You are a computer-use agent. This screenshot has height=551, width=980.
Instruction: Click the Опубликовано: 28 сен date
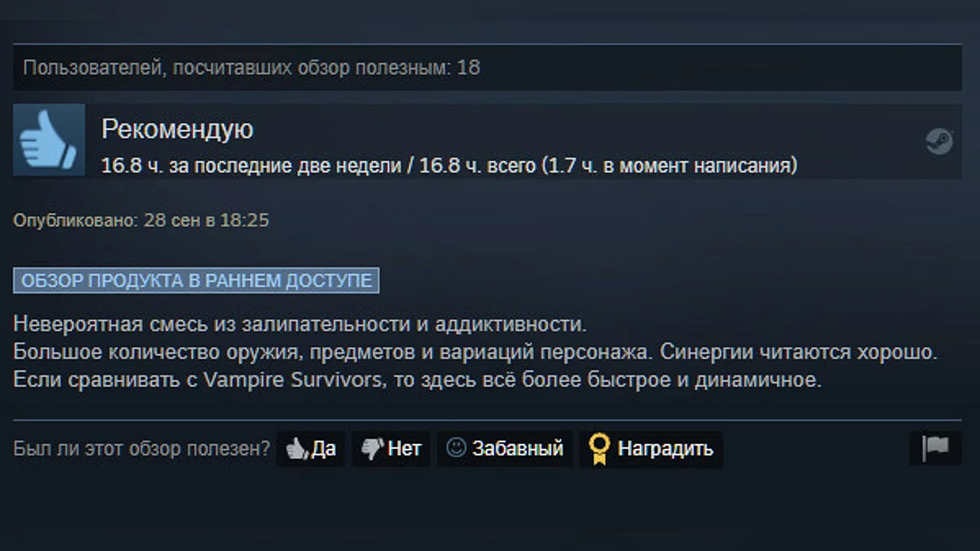[x=141, y=220]
